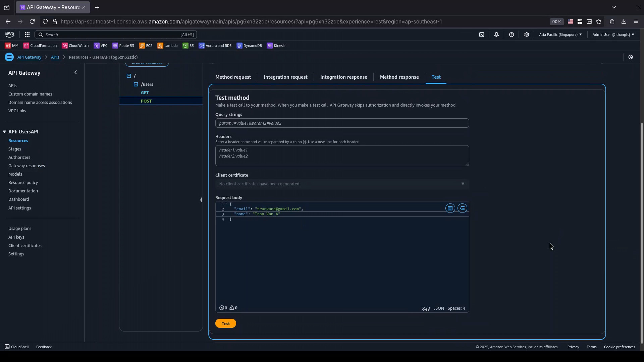Open the AWS console settings gear

pyautogui.click(x=527, y=35)
